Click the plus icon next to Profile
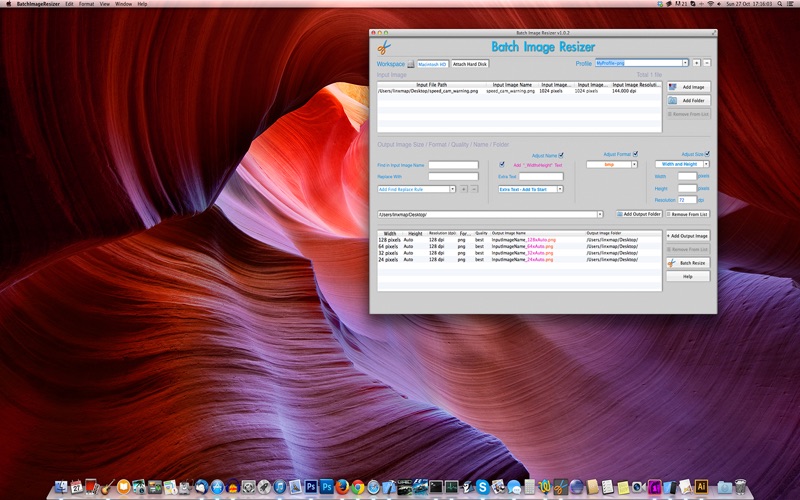Screen dimensions: 800x500 click(696, 63)
